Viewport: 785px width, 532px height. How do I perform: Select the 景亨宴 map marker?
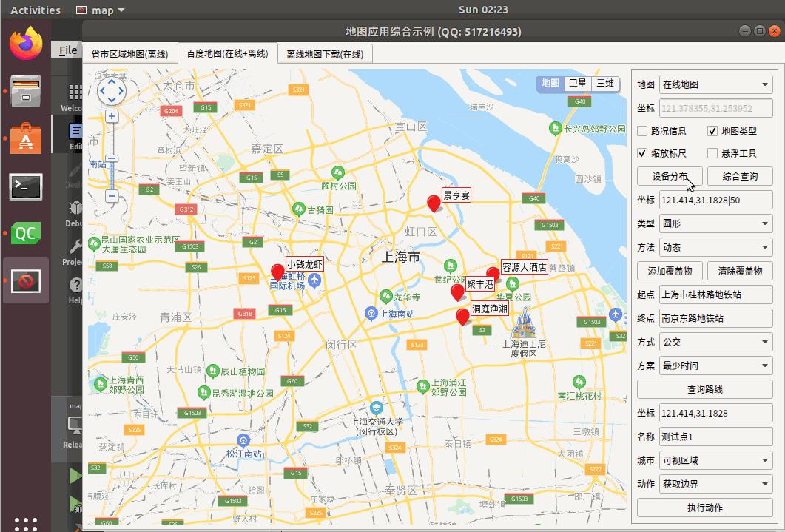click(x=434, y=203)
